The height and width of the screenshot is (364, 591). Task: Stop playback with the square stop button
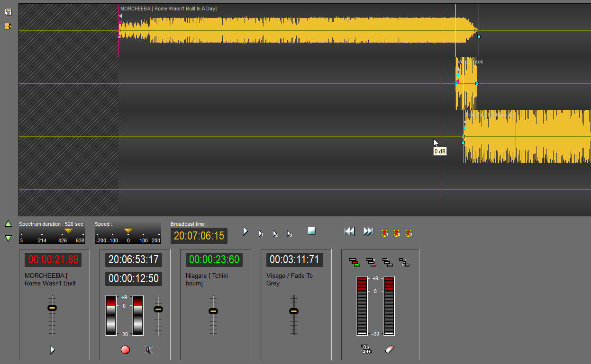(311, 231)
